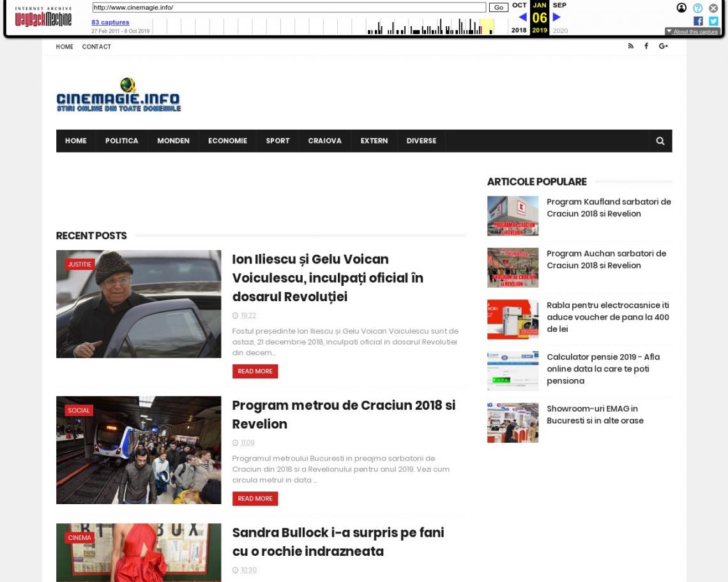Click the Kaufland article thumbnail
Screen dimensions: 728x582
tap(513, 216)
